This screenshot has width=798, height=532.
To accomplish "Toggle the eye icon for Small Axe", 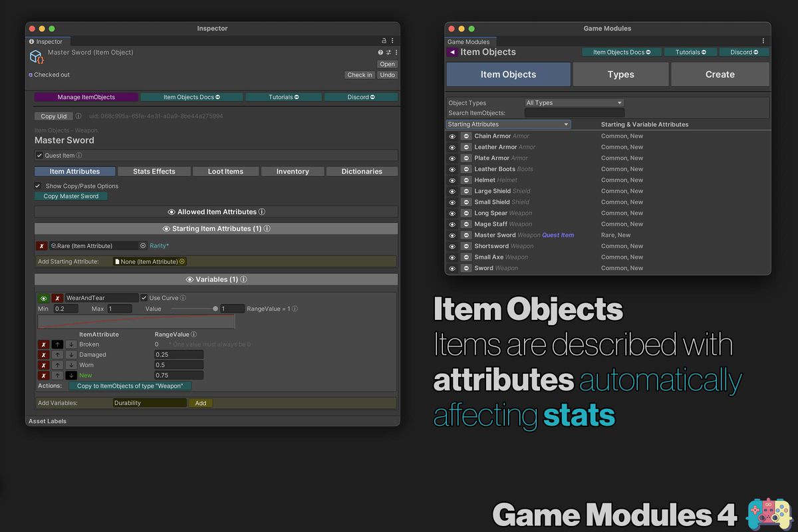I will pos(452,257).
